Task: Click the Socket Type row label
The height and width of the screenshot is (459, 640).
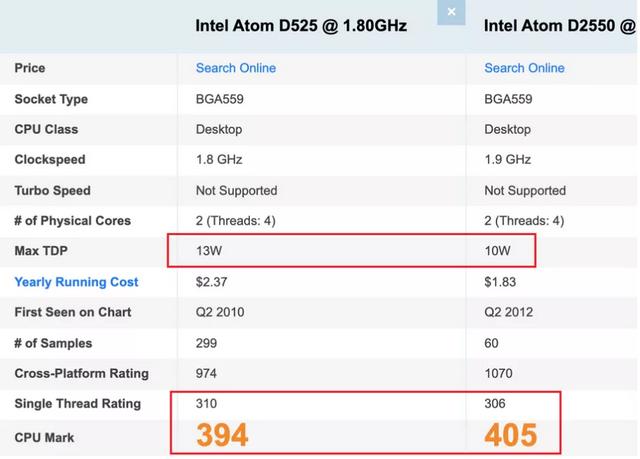Action: pyautogui.click(x=51, y=99)
